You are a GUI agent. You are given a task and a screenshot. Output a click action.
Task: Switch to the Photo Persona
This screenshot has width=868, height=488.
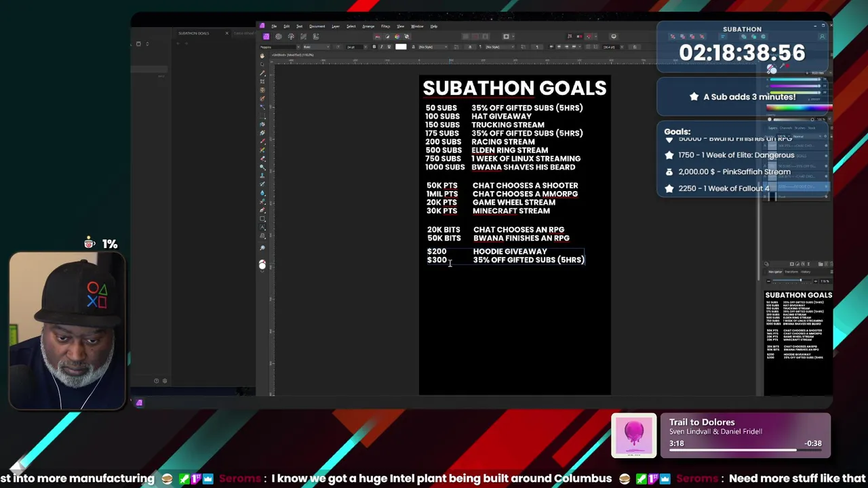[x=267, y=36]
